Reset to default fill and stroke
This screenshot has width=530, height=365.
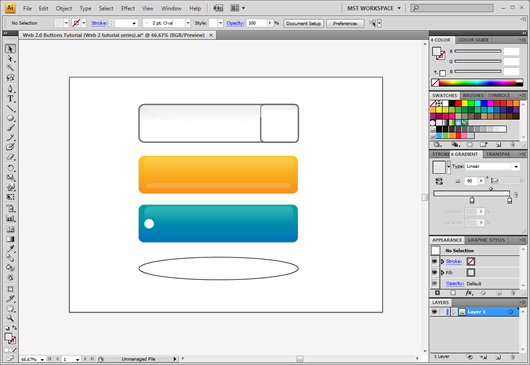[x=7, y=327]
